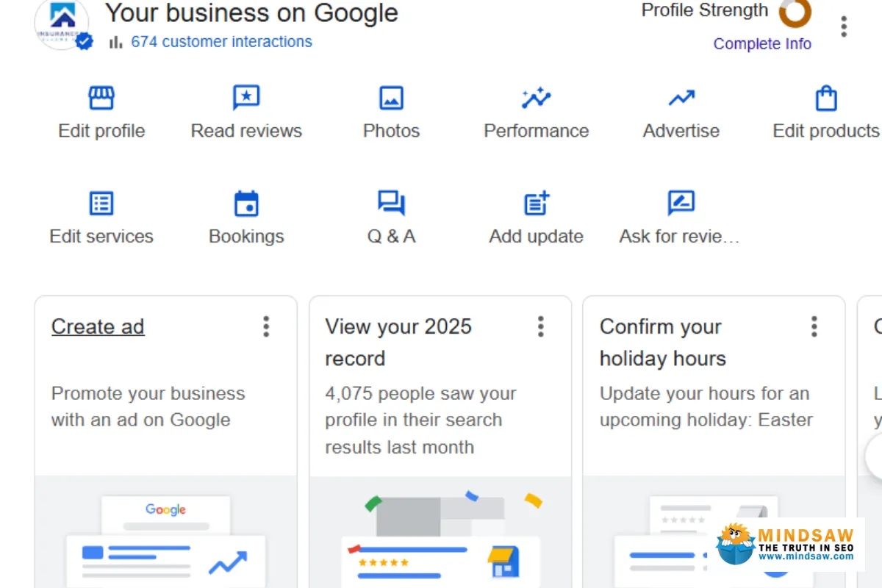The height and width of the screenshot is (588, 882).
Task: Open the View your 2025 record card menu
Action: click(x=540, y=326)
